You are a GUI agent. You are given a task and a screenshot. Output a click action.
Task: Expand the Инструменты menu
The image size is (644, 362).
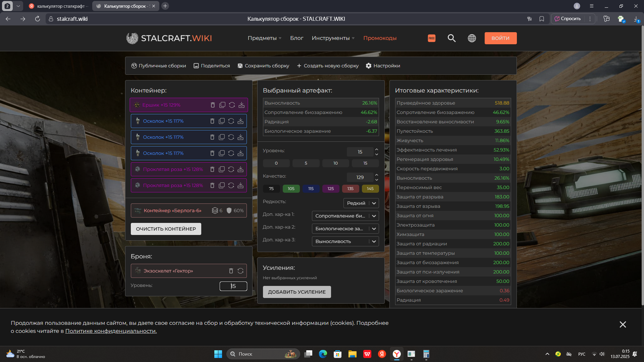(333, 38)
